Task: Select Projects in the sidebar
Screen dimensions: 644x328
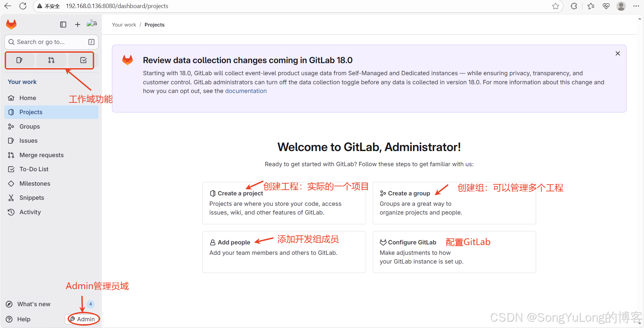Action: [51, 112]
